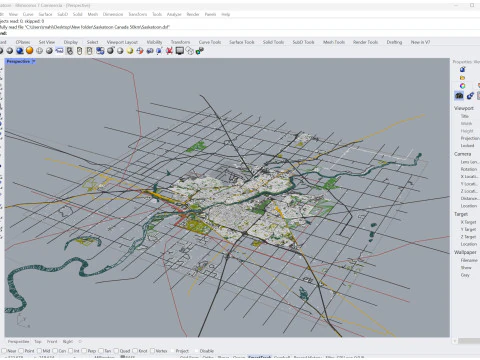Toggle the Perp osnap checkbox
Screen dimensions: 480x360
(84, 351)
